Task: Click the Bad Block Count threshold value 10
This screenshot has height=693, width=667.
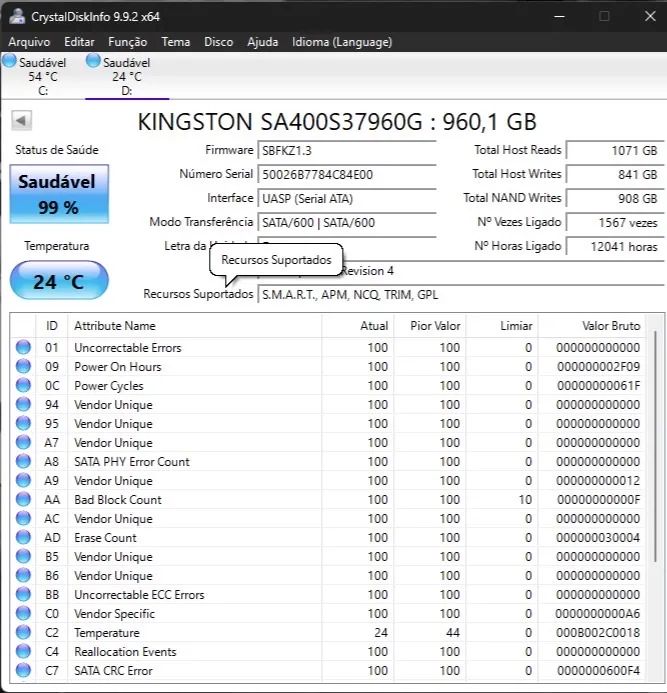Action: pyautogui.click(x=525, y=499)
